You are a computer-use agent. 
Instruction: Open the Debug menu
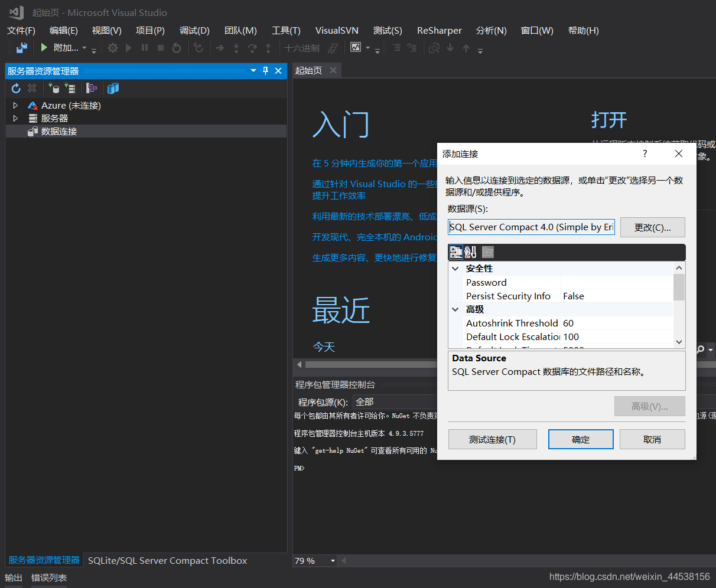(194, 30)
